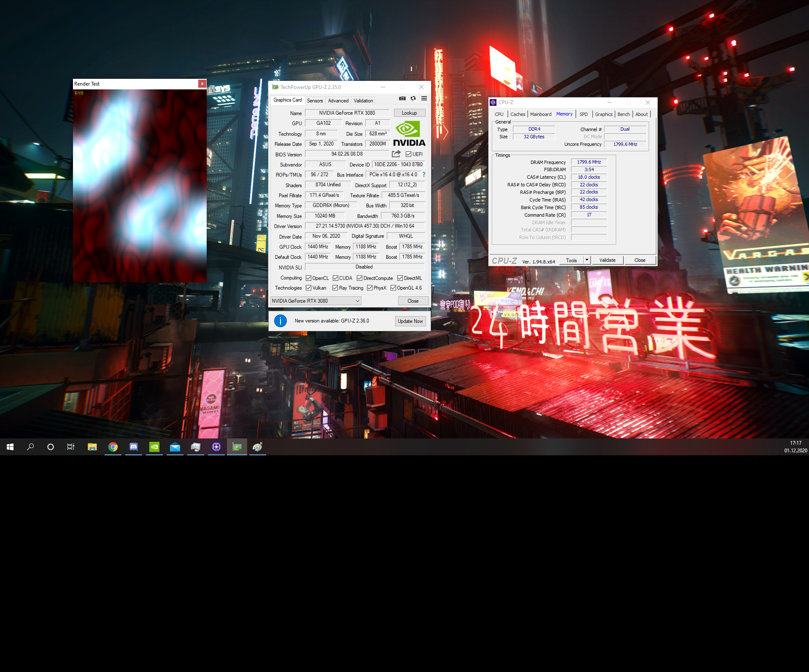809x672 pixels.
Task: Click the NVIDIA logo in GPU-Z
Action: click(x=409, y=133)
